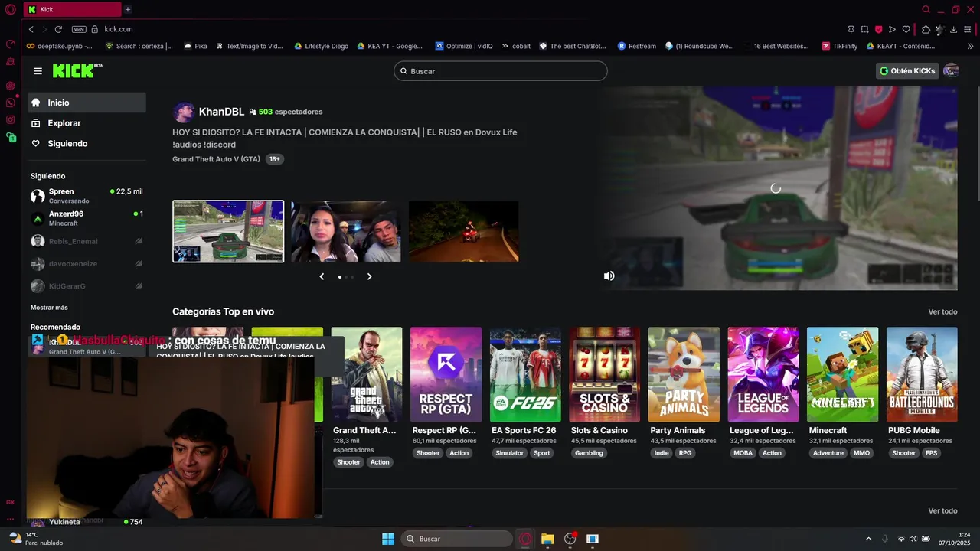980x551 pixels.
Task: Open the Kick hamburger sidebar menu
Action: [x=38, y=71]
